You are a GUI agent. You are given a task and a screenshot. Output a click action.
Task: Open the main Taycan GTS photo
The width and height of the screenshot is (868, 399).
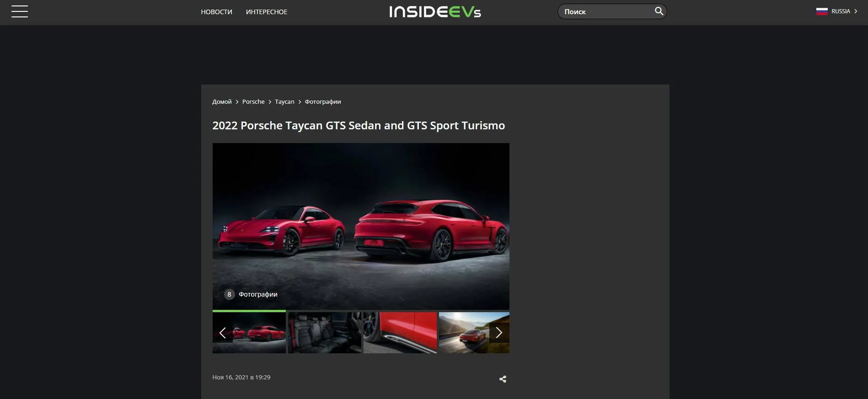(x=361, y=226)
